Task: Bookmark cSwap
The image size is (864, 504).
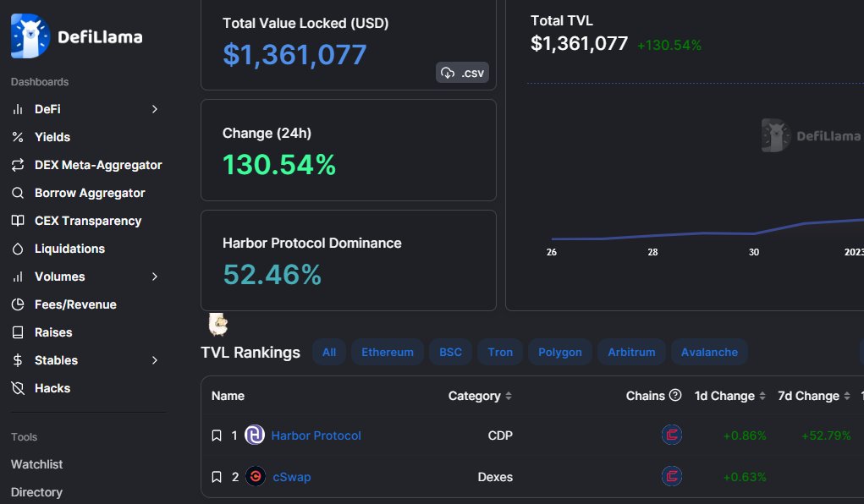Action: pos(217,477)
